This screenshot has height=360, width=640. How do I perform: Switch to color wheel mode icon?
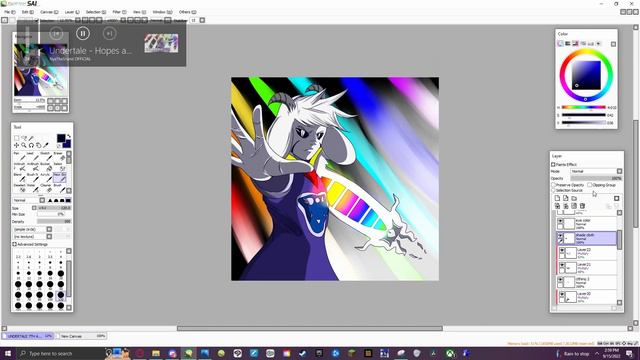560,43
